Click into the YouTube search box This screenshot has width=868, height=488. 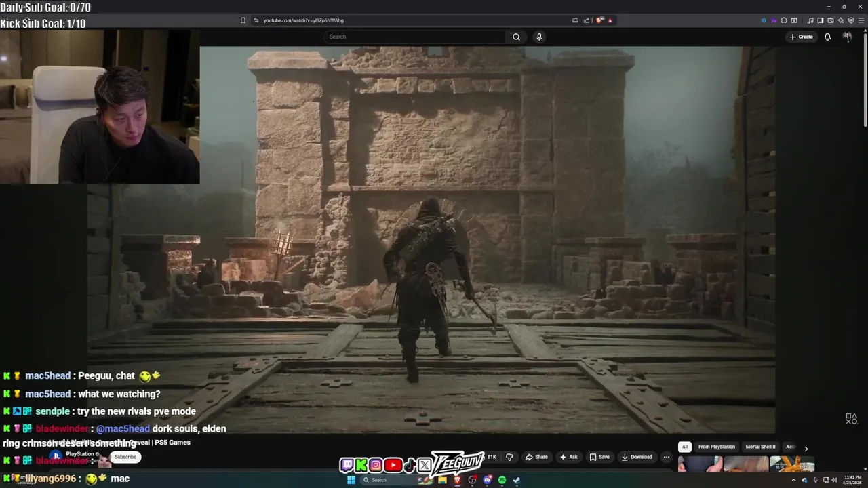(x=415, y=37)
